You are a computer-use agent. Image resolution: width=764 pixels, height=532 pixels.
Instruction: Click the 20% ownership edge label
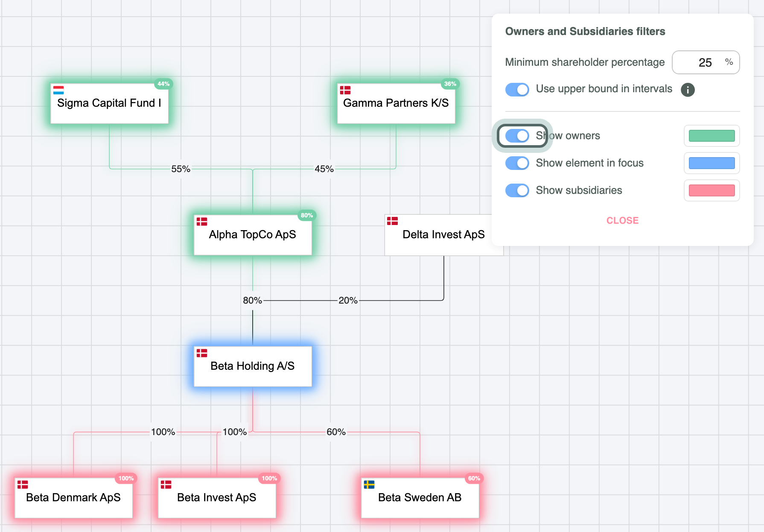(x=348, y=301)
